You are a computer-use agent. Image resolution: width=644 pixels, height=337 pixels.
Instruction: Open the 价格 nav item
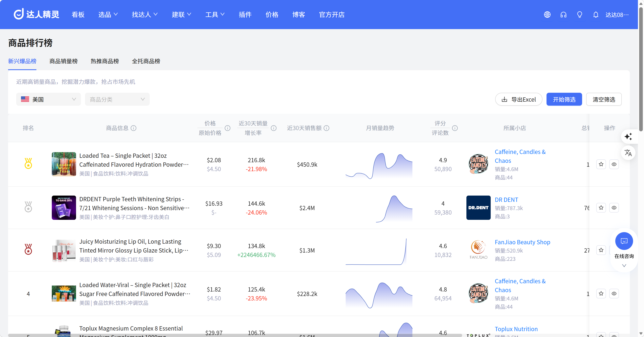272,15
